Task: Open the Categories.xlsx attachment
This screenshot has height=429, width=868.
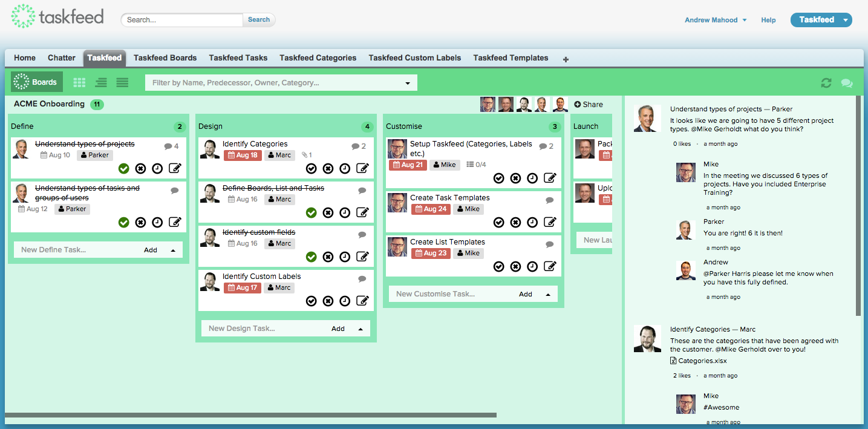Action: click(x=699, y=361)
